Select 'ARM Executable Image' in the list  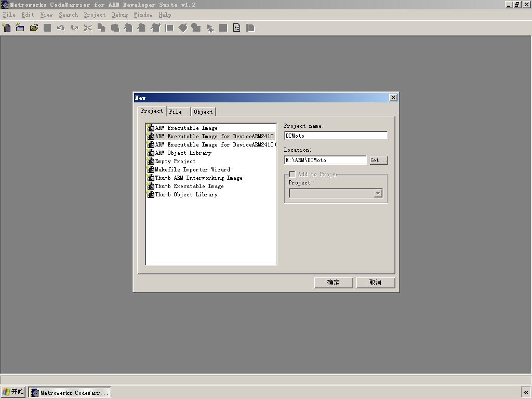187,128
